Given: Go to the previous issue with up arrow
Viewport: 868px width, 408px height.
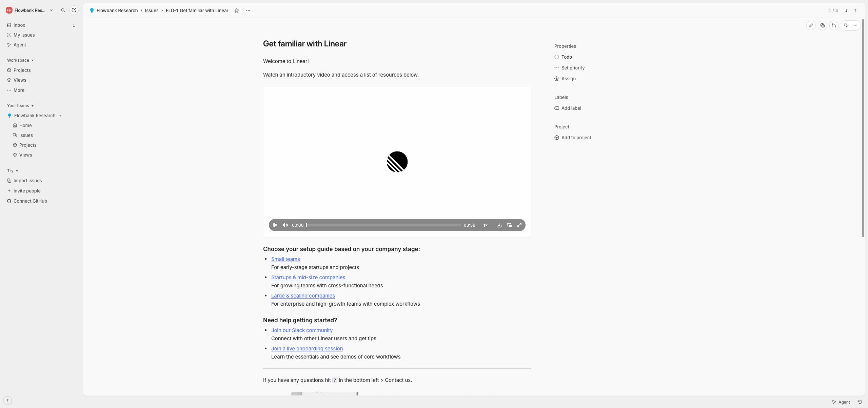Looking at the screenshot, I should pos(855,11).
